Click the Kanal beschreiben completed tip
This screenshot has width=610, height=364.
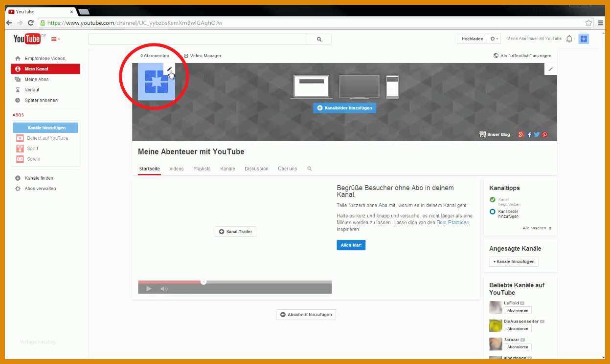point(506,202)
